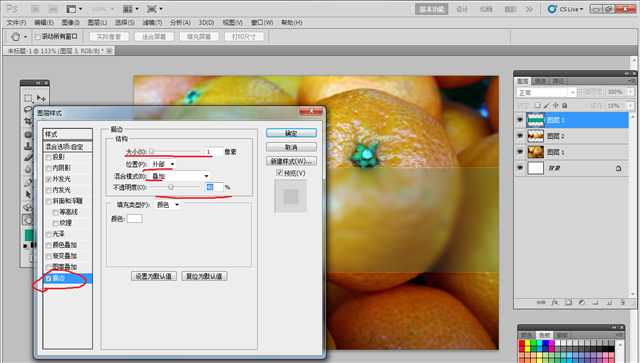Click the new group icon in Layers panel
640x363 pixels.
pos(595,303)
